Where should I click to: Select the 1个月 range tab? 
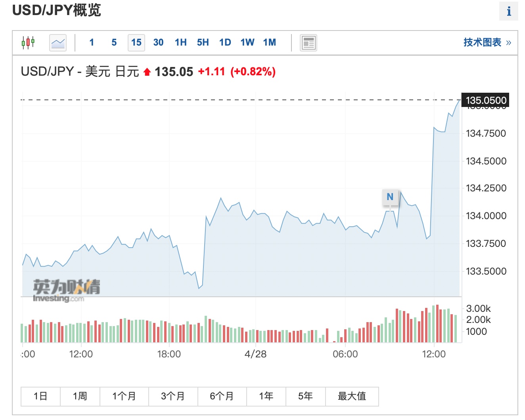pos(124,396)
